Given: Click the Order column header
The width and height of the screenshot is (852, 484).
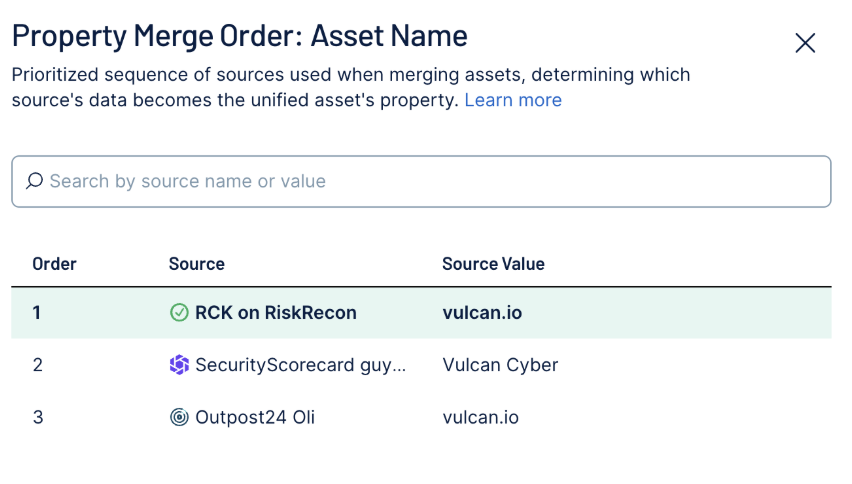Looking at the screenshot, I should pos(54,264).
